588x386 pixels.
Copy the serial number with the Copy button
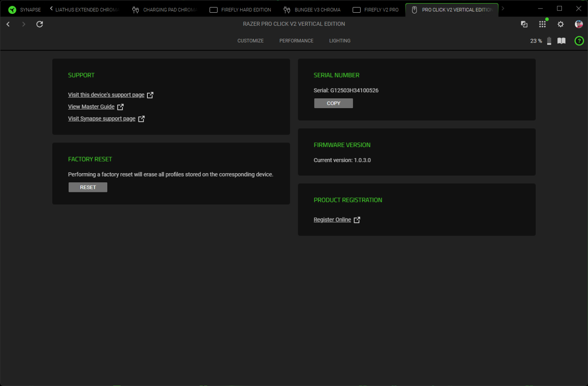(334, 103)
